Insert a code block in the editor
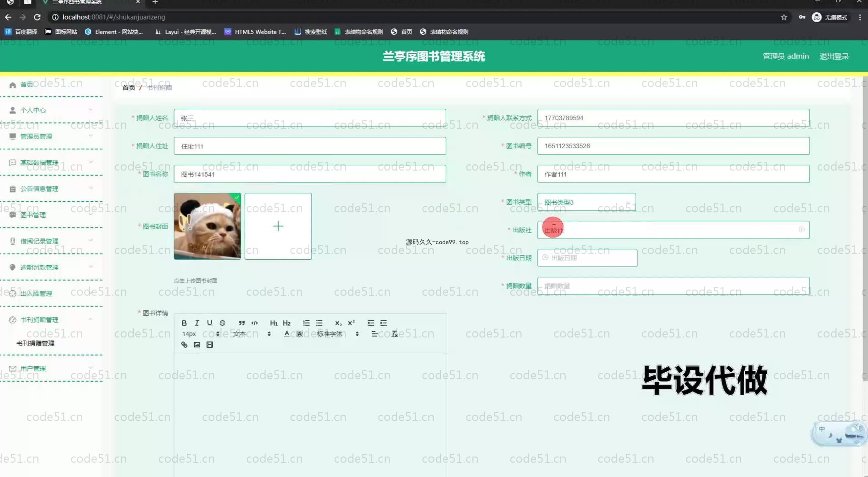The height and width of the screenshot is (477, 868). click(255, 323)
